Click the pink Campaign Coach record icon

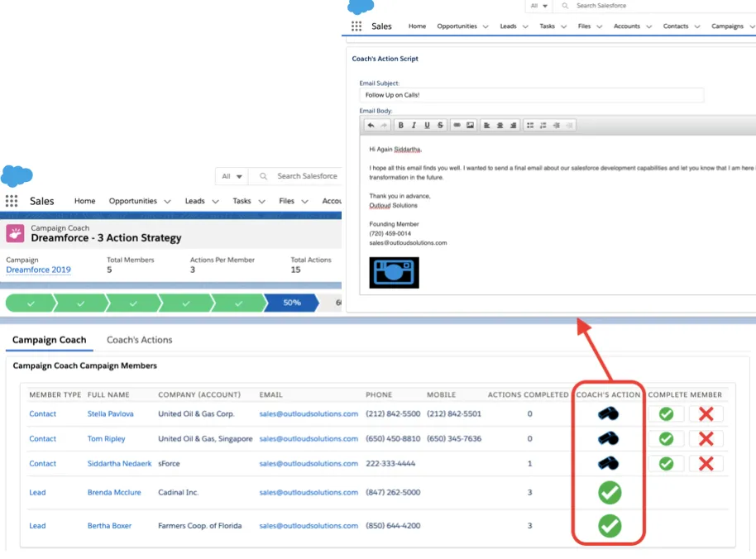[15, 234]
